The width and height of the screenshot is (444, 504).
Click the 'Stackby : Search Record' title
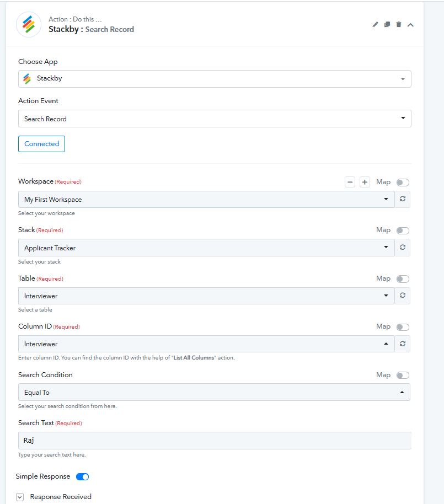(92, 29)
